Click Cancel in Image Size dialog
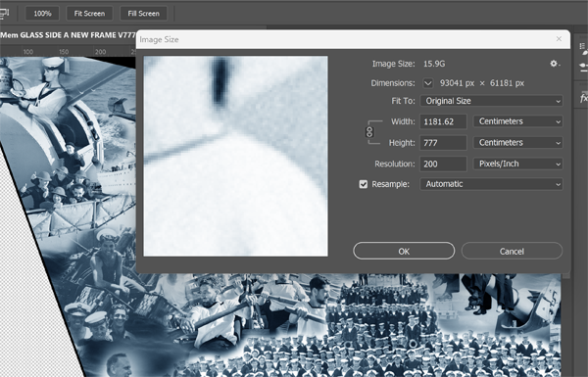This screenshot has width=588, height=377. [x=512, y=251]
